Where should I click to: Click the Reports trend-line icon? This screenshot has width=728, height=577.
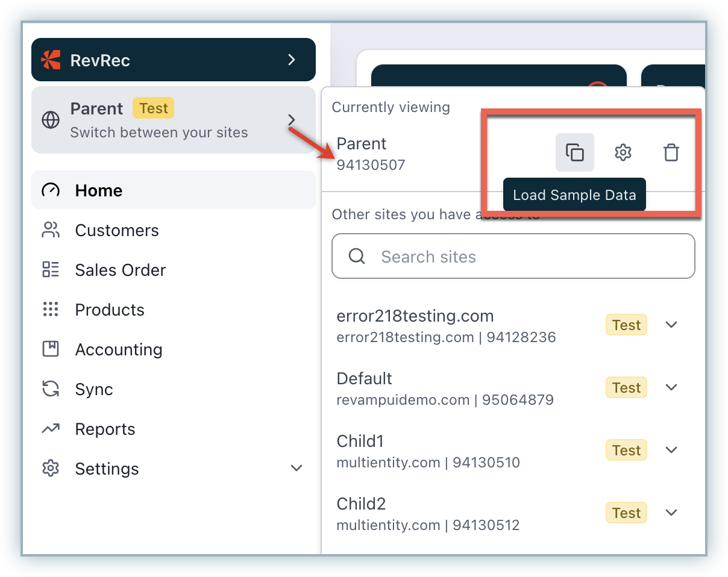point(51,429)
